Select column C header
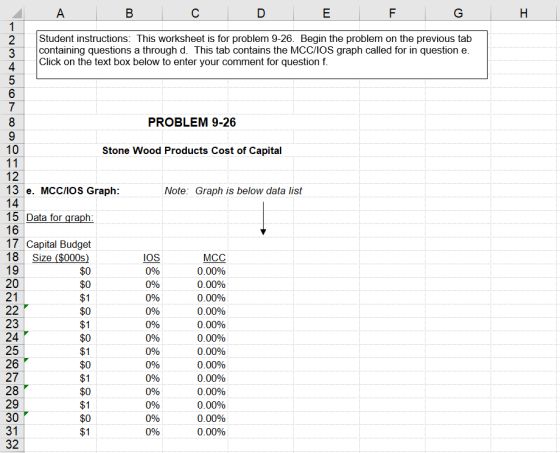This screenshot has width=560, height=453. pos(195,13)
